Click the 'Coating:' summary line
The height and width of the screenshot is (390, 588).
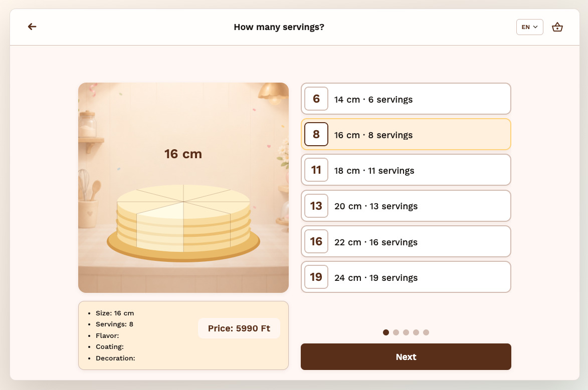(x=109, y=347)
